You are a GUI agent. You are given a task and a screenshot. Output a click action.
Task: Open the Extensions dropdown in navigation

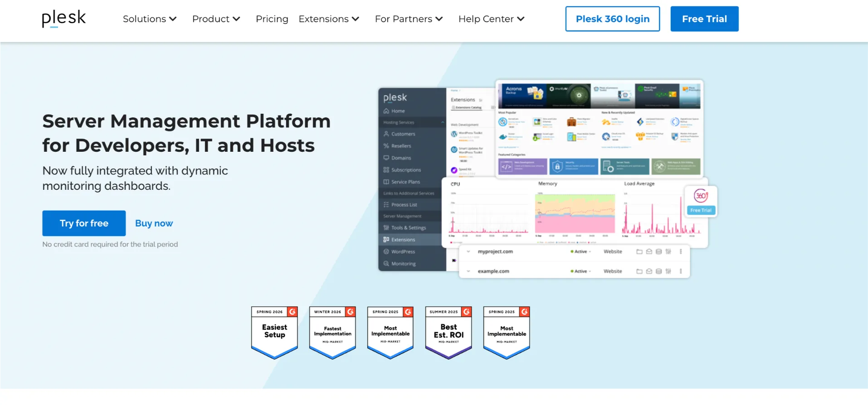(329, 19)
